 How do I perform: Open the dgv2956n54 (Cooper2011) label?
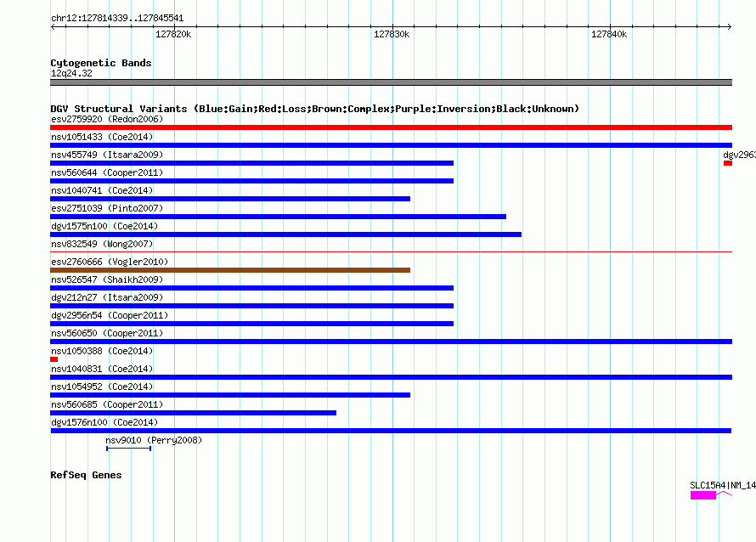(x=110, y=315)
